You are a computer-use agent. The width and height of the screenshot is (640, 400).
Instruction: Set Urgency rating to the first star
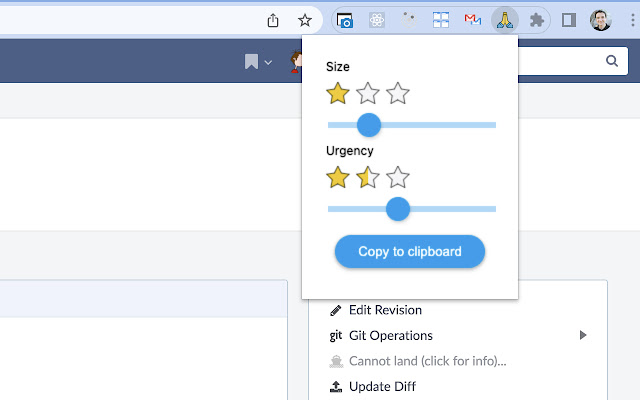338,177
